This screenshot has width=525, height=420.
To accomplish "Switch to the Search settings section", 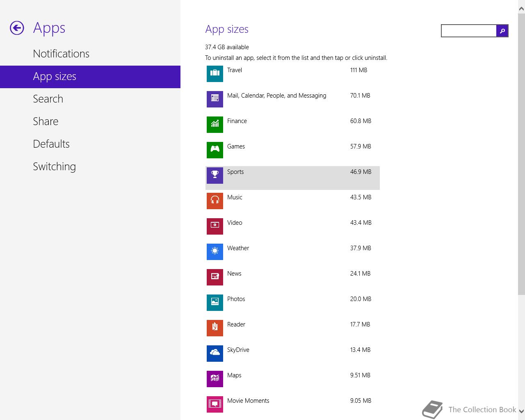I will click(48, 99).
